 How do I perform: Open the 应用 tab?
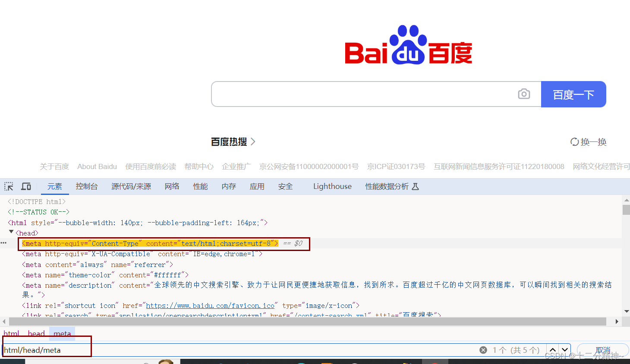point(257,186)
